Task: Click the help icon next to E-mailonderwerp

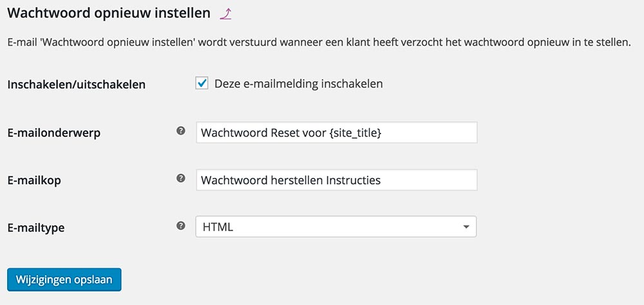Action: [181, 131]
